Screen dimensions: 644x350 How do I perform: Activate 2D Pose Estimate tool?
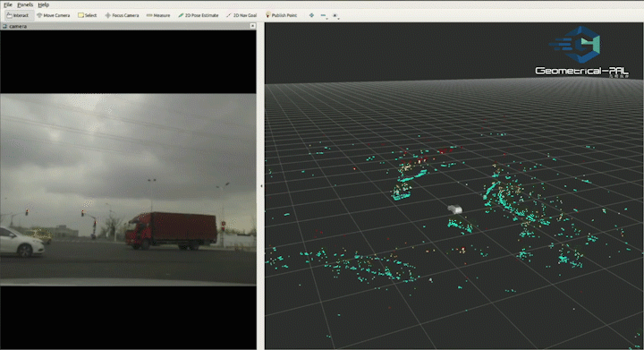tap(199, 15)
